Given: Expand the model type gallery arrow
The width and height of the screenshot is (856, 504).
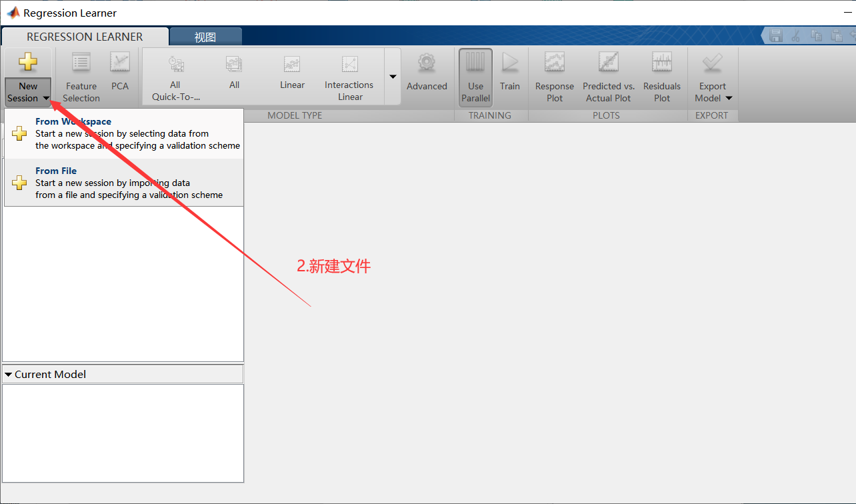Looking at the screenshot, I should [x=393, y=77].
